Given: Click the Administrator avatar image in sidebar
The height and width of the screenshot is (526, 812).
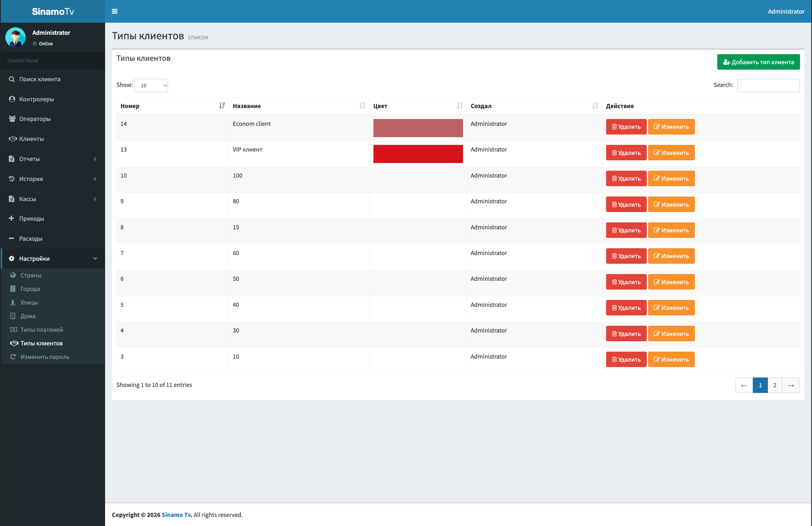Looking at the screenshot, I should [x=15, y=37].
